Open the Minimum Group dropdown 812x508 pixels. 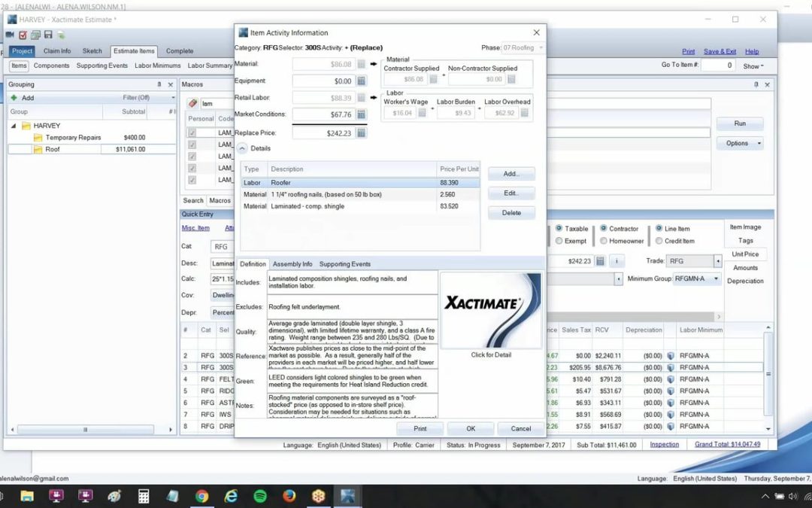click(x=717, y=279)
